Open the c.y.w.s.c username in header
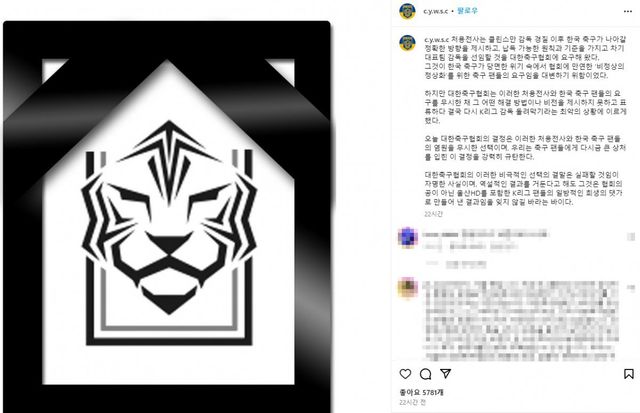 point(435,11)
